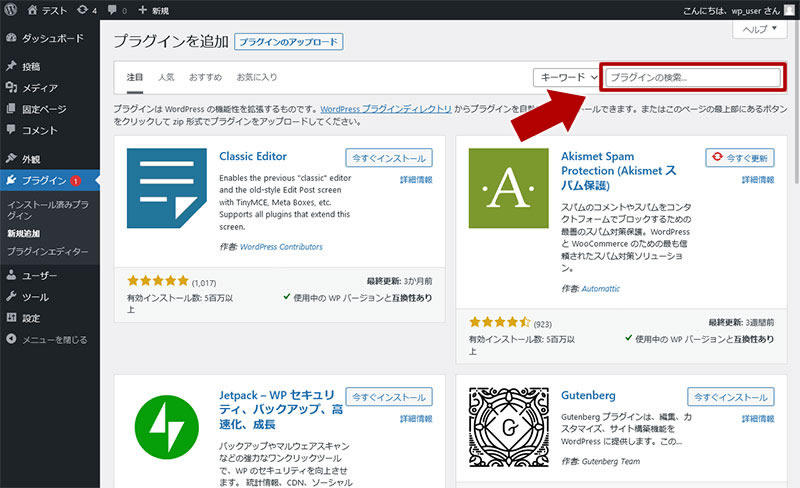Open ユーザー menu in sidebar
Screen dimensions: 800x488
pos(50,276)
